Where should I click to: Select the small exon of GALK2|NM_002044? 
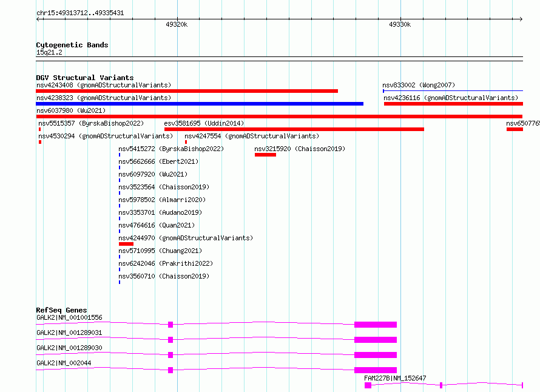pyautogui.click(x=170, y=370)
